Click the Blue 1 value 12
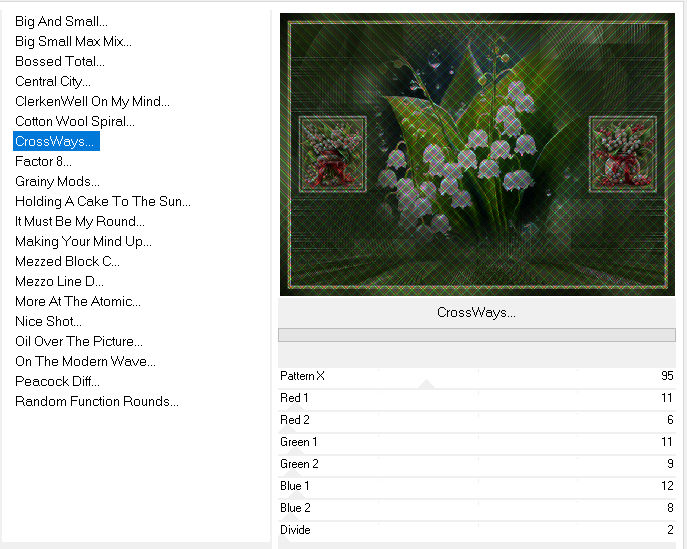Viewport: 687px width, 549px height. click(x=667, y=486)
